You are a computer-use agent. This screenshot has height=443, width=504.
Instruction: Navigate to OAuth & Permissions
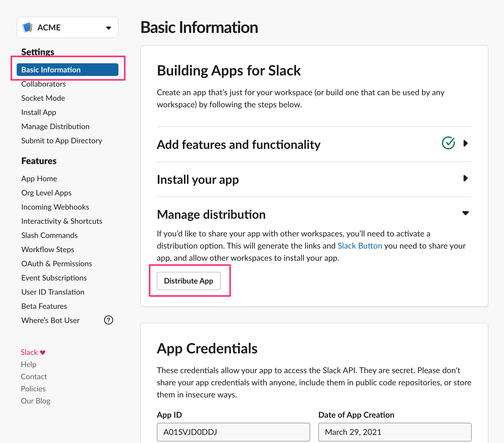click(x=57, y=264)
